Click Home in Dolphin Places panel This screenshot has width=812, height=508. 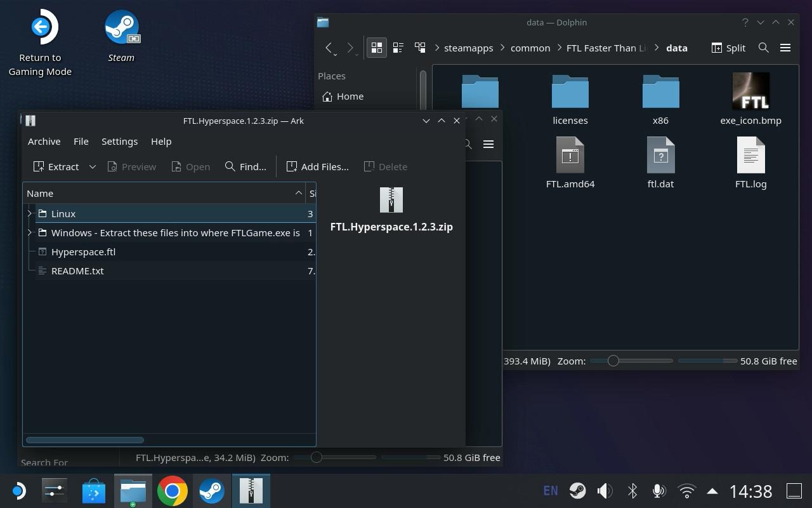(343, 96)
